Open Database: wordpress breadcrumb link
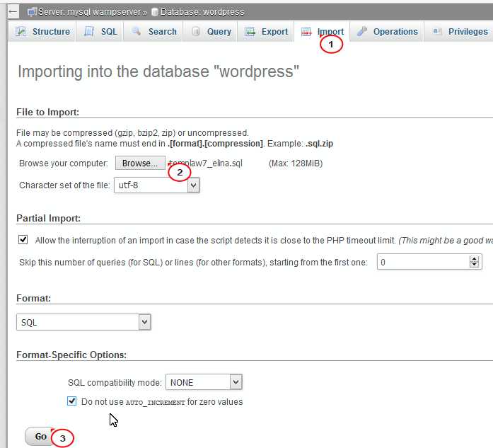Image resolution: width=493 pixels, height=448 pixels. coord(202,12)
